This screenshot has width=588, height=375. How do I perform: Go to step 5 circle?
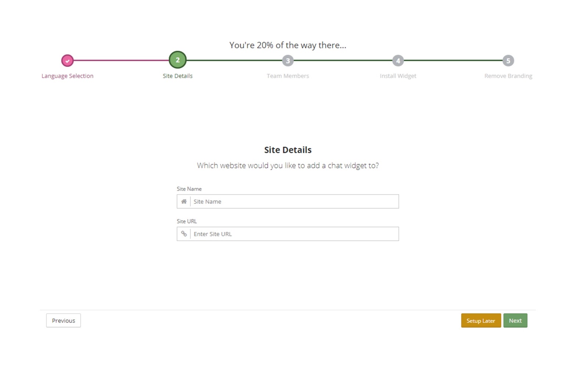point(508,61)
